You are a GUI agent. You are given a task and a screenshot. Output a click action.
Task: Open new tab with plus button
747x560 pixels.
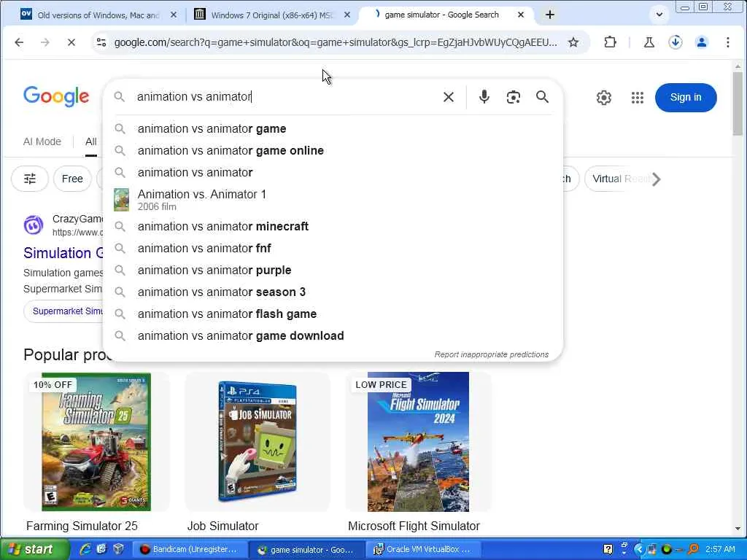550,15
